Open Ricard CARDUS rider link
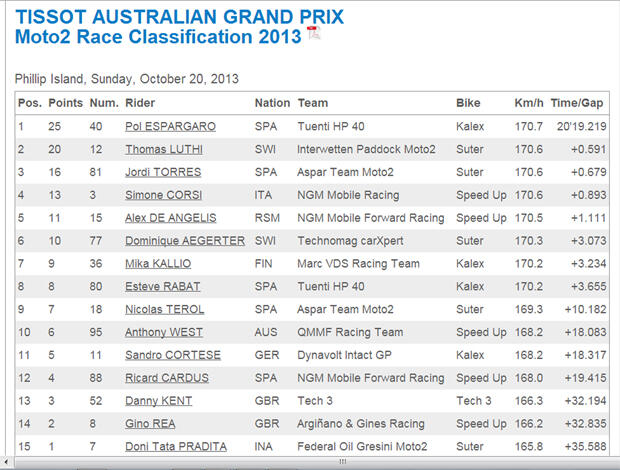The image size is (620, 470). coord(166,378)
